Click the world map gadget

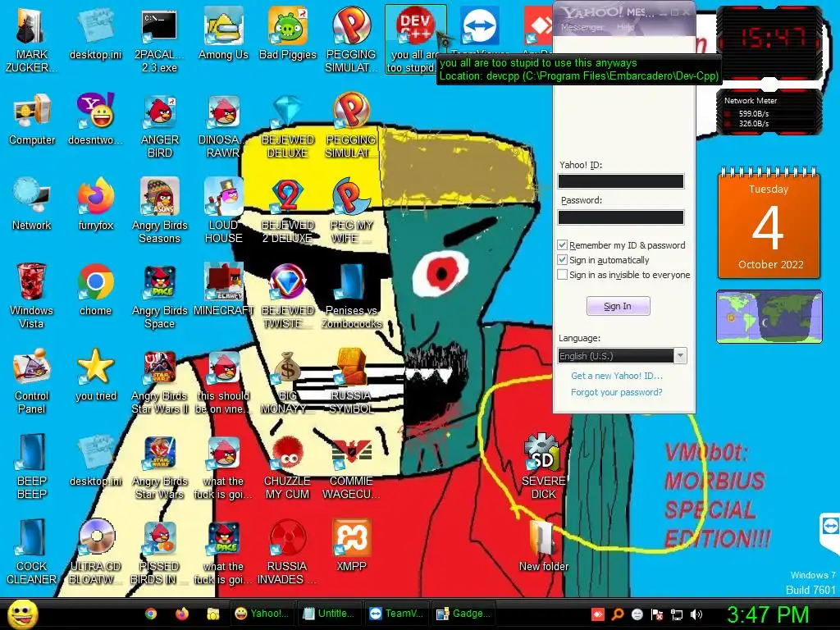pyautogui.click(x=769, y=317)
